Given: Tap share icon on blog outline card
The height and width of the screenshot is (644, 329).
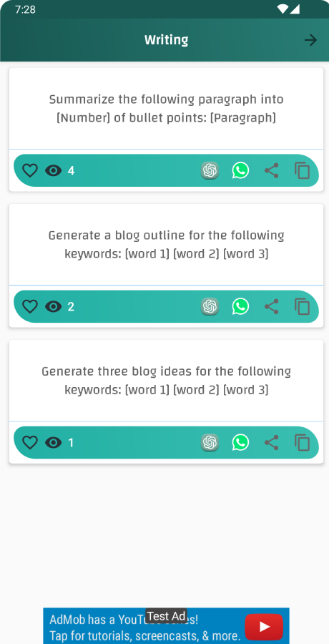Looking at the screenshot, I should click(x=271, y=306).
